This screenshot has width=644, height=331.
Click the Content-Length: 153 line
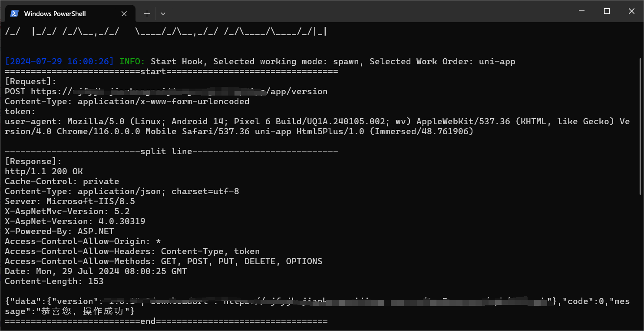tap(54, 281)
